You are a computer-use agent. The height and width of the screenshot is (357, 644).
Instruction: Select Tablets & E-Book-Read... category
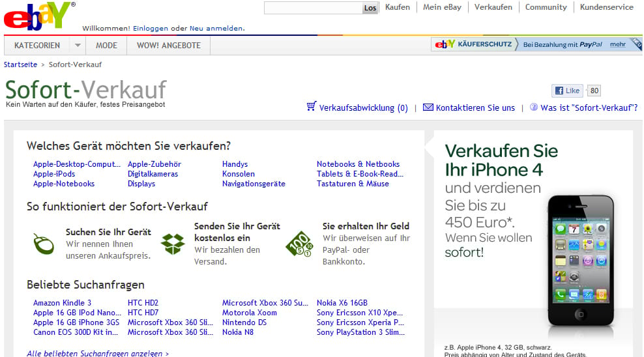360,174
